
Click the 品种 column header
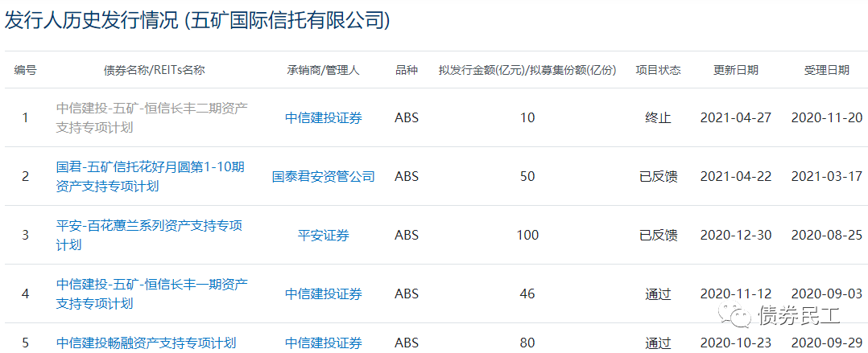[x=407, y=70]
